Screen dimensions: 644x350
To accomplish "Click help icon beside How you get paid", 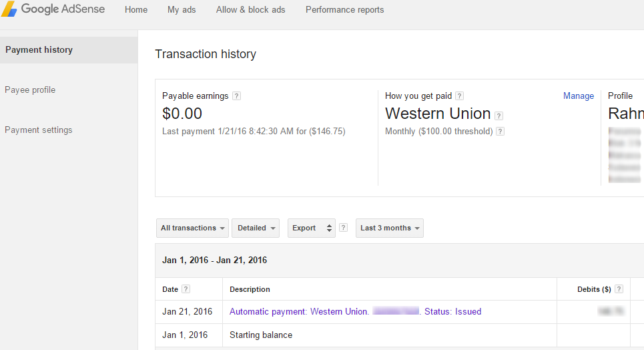I will tap(459, 96).
